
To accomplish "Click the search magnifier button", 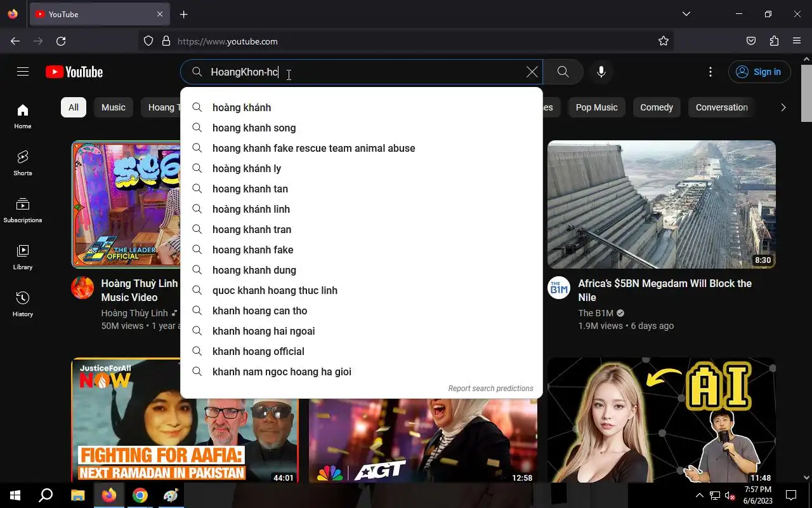I will [x=563, y=72].
